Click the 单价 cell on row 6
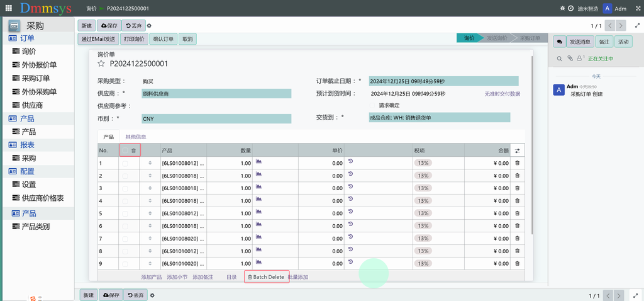The width and height of the screenshot is (644, 301). (x=321, y=225)
